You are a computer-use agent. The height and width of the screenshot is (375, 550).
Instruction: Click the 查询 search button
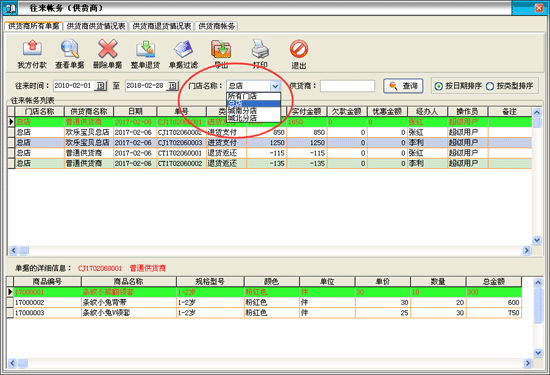[403, 86]
